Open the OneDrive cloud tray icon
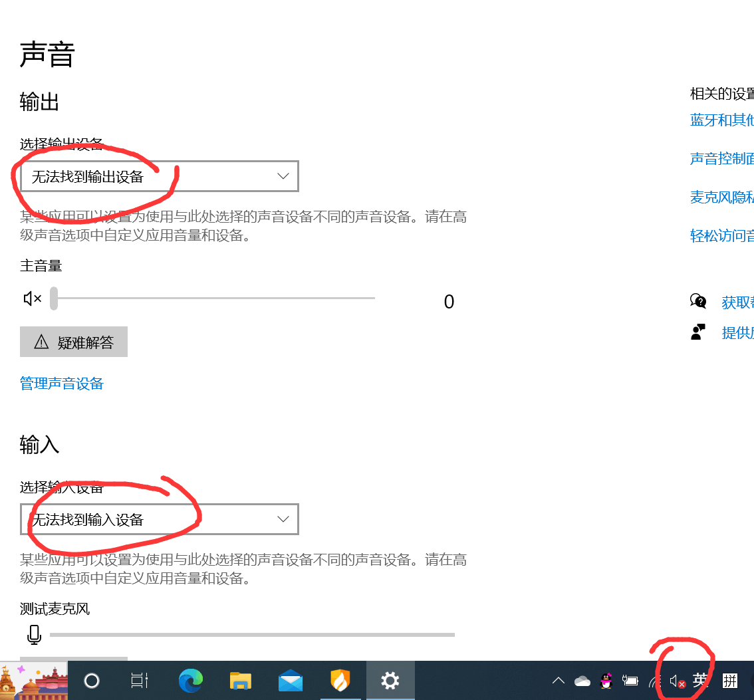Screen dimensions: 754x700 (582, 681)
